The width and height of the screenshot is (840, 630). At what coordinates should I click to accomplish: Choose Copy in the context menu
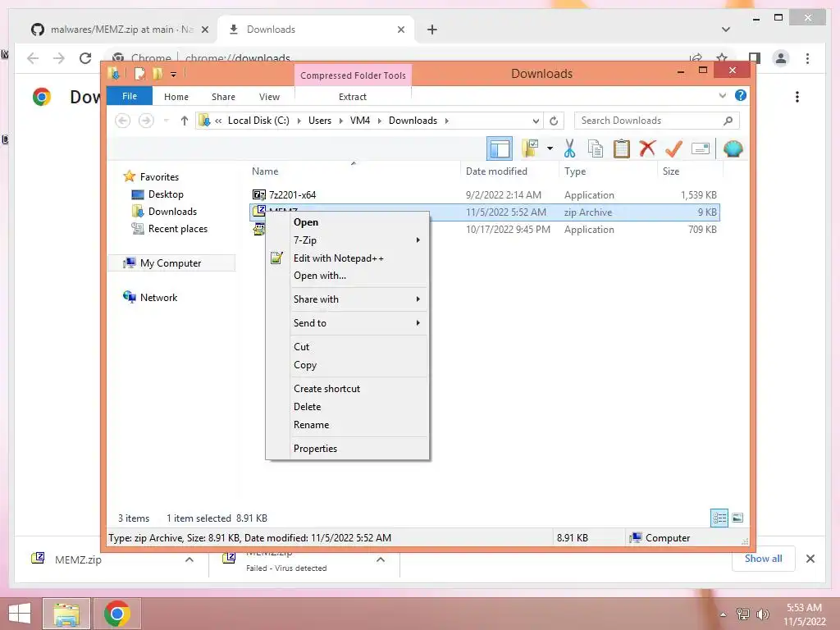click(x=348, y=365)
